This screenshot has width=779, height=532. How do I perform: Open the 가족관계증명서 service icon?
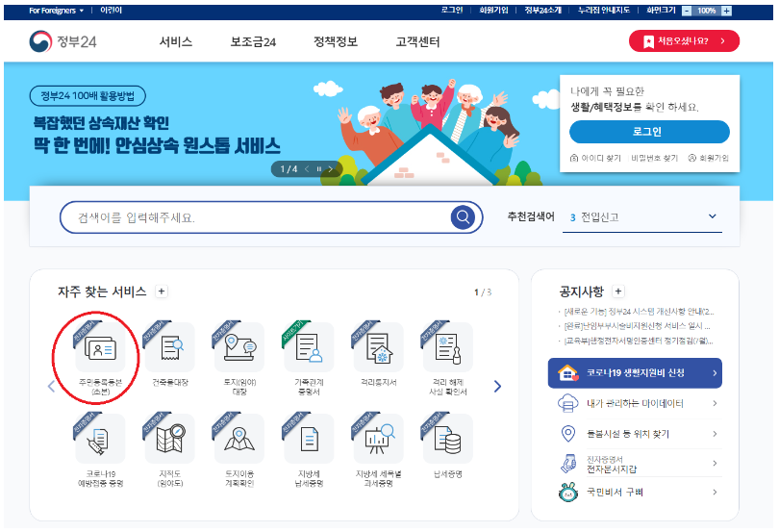coord(309,349)
